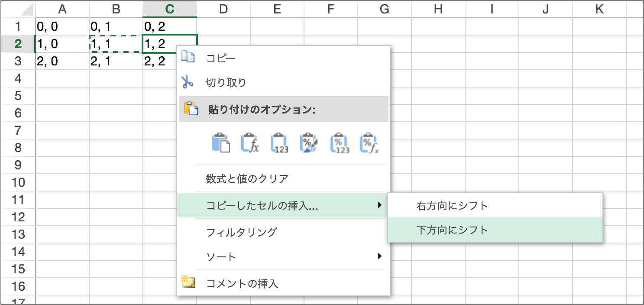644x305 pixels.
Task: Select 下方向にシフト in the submenu
Action: [x=495, y=230]
